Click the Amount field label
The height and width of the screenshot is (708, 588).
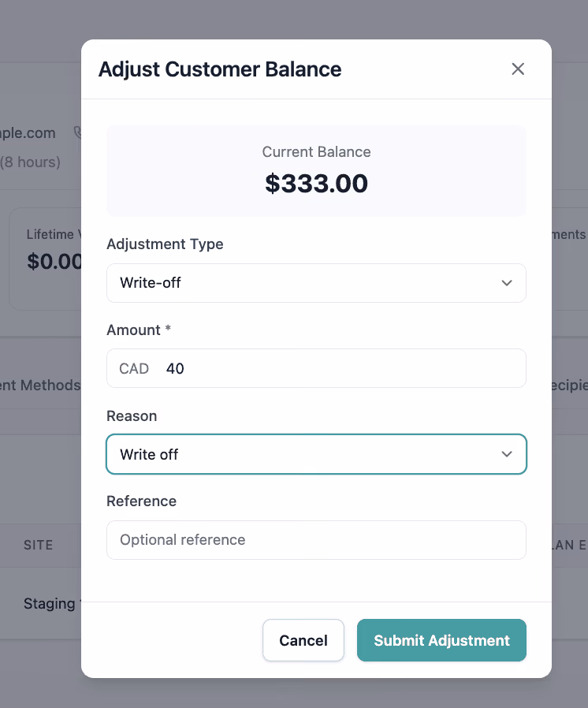tap(133, 330)
